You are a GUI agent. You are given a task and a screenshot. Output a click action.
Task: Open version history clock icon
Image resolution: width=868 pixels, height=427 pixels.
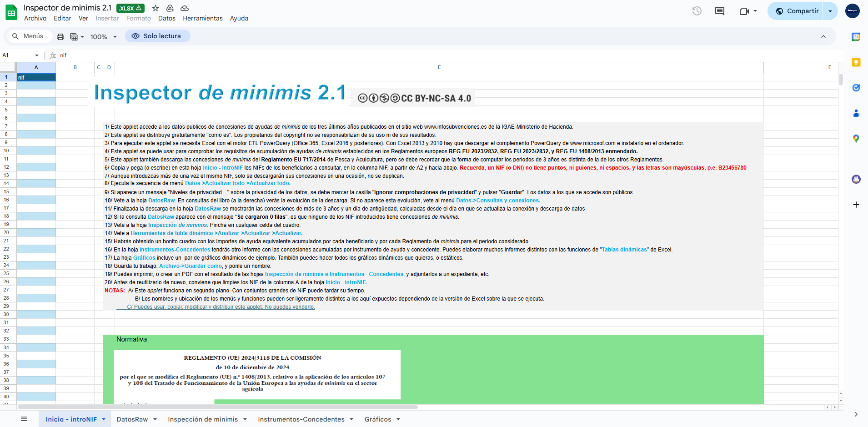[x=697, y=11]
